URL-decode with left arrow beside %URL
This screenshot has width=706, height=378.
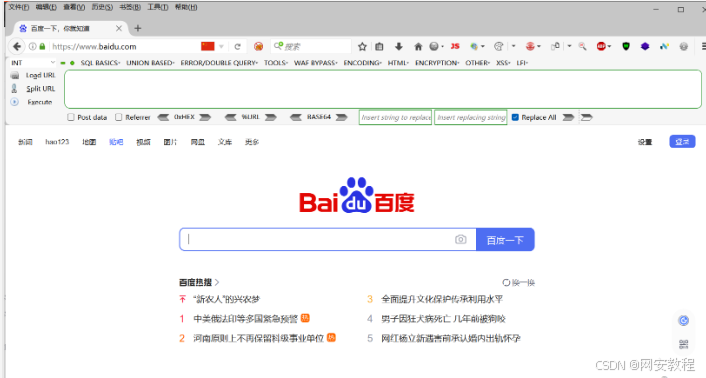click(x=231, y=117)
